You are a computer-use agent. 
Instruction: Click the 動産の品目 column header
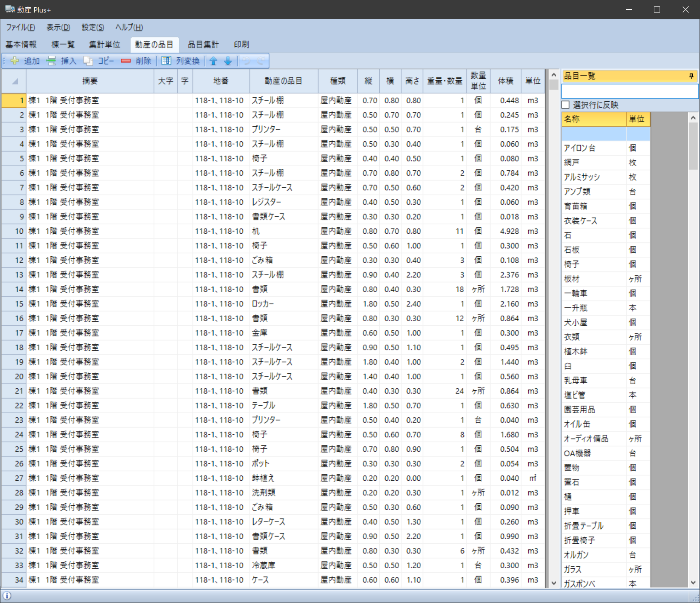click(x=284, y=81)
